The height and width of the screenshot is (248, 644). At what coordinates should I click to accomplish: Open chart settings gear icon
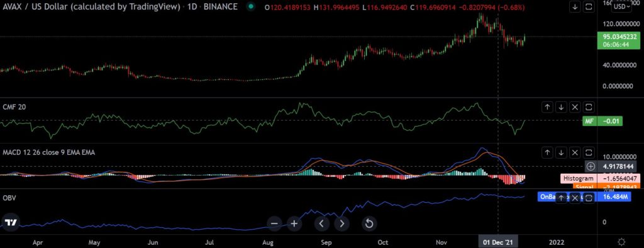(621, 242)
